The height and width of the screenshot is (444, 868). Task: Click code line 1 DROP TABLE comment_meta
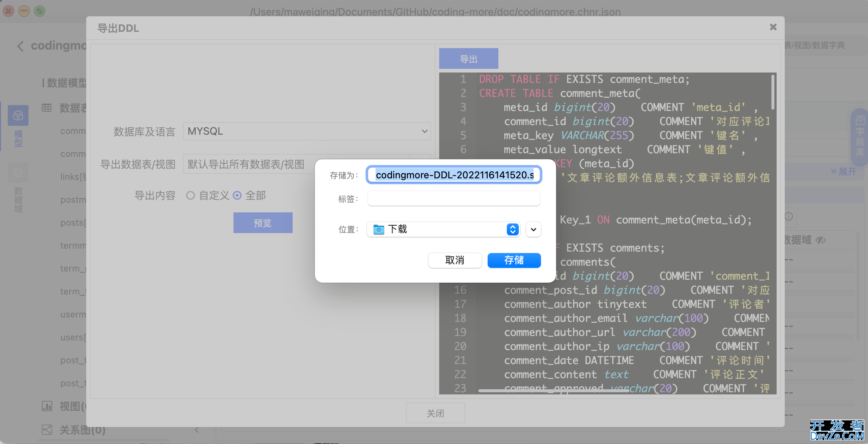(584, 79)
